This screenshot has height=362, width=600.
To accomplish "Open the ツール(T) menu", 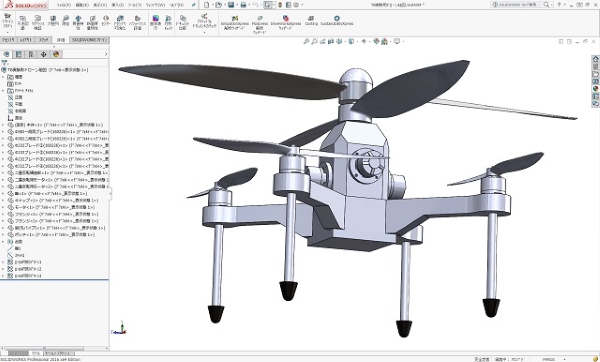I will point(135,5).
